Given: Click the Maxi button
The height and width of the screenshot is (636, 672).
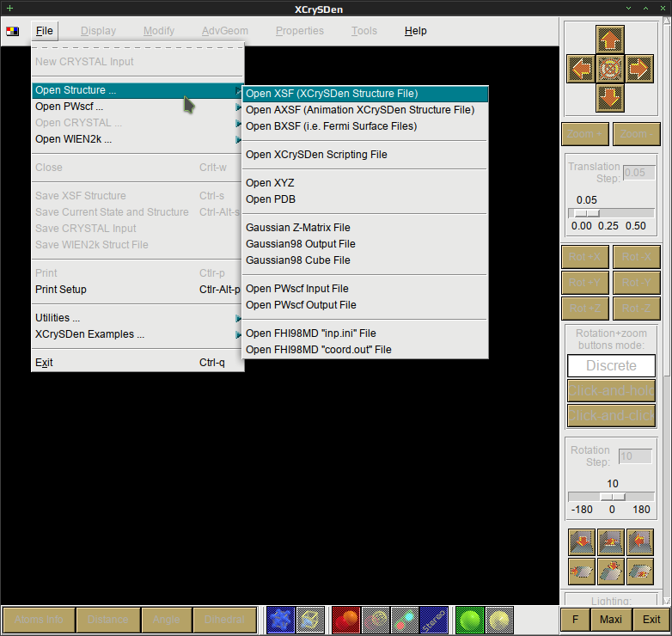Looking at the screenshot, I should point(611,620).
